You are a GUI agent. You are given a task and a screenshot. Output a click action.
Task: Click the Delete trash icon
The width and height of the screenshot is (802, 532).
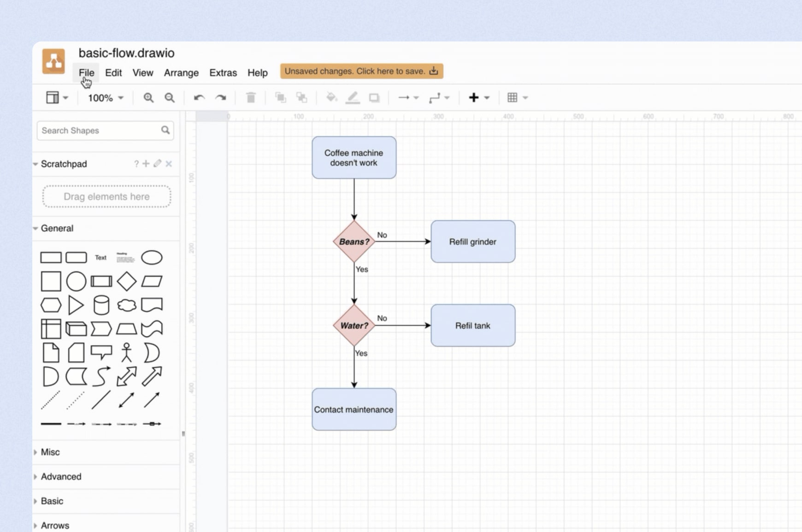[251, 98]
